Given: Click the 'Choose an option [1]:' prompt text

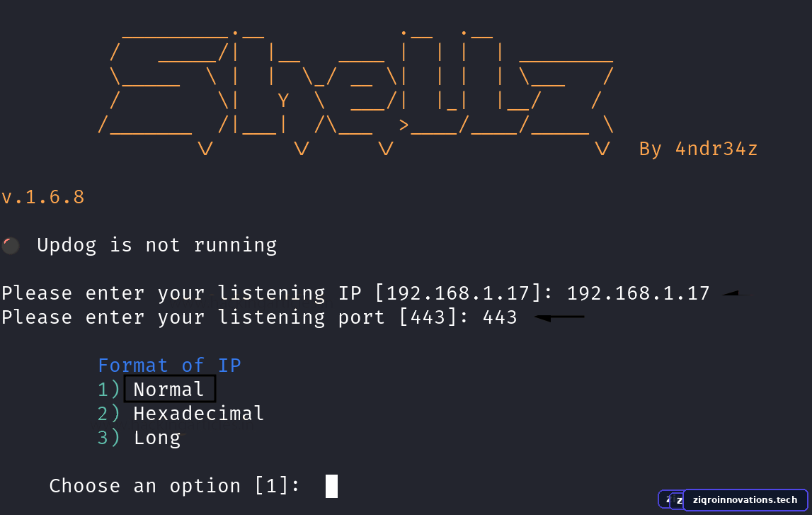Looking at the screenshot, I should pos(175,486).
